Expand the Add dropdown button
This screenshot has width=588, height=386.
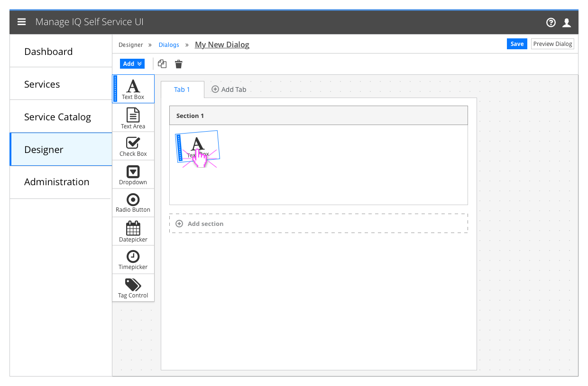coord(132,64)
